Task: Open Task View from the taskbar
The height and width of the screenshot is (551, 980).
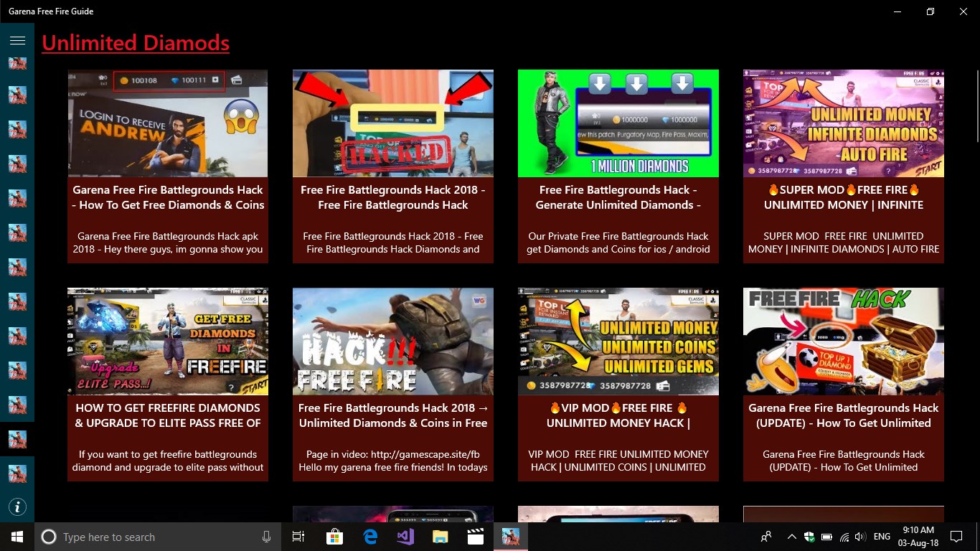Action: click(x=298, y=537)
